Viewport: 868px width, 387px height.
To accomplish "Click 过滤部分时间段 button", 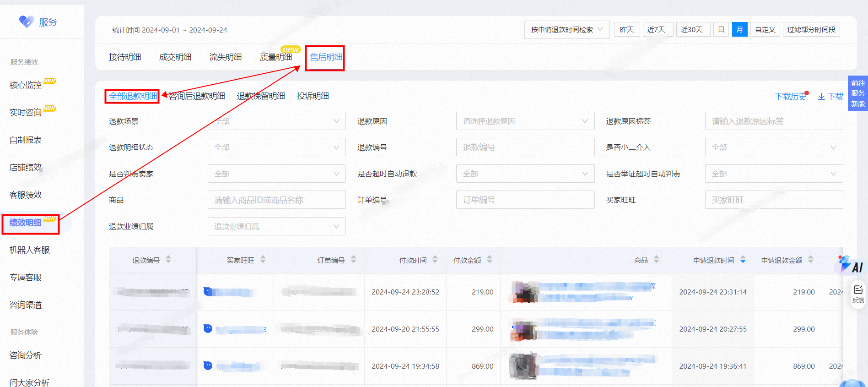I will click(x=811, y=30).
